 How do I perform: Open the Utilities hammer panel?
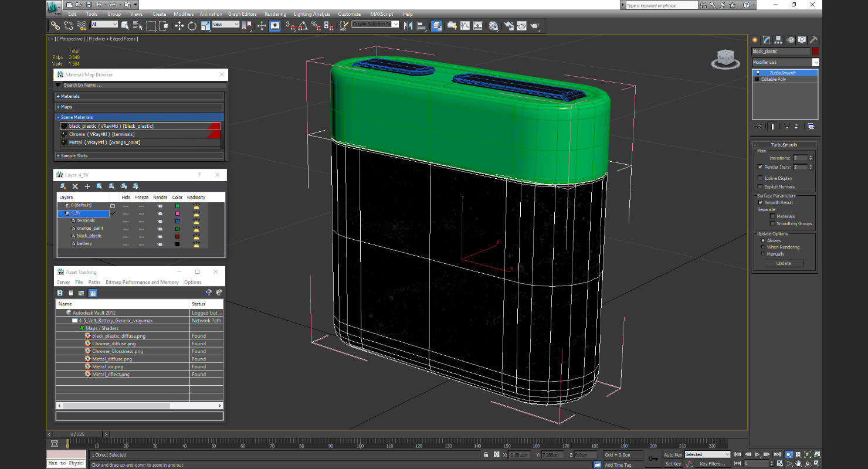[x=813, y=40]
